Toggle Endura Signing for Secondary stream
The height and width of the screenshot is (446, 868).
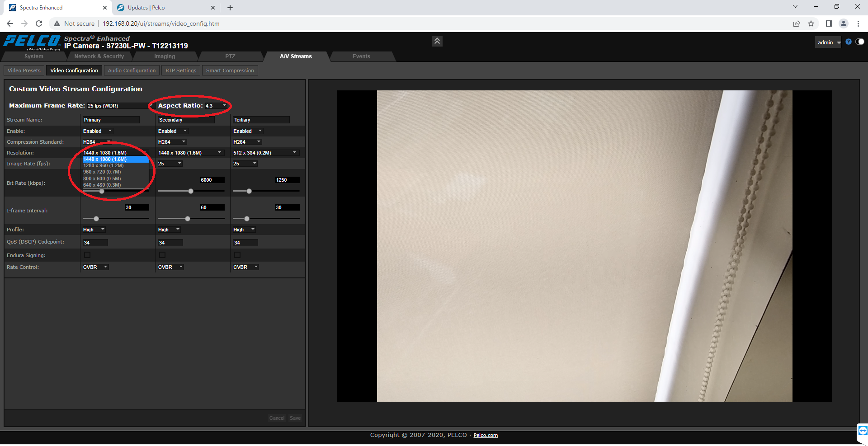tap(162, 255)
